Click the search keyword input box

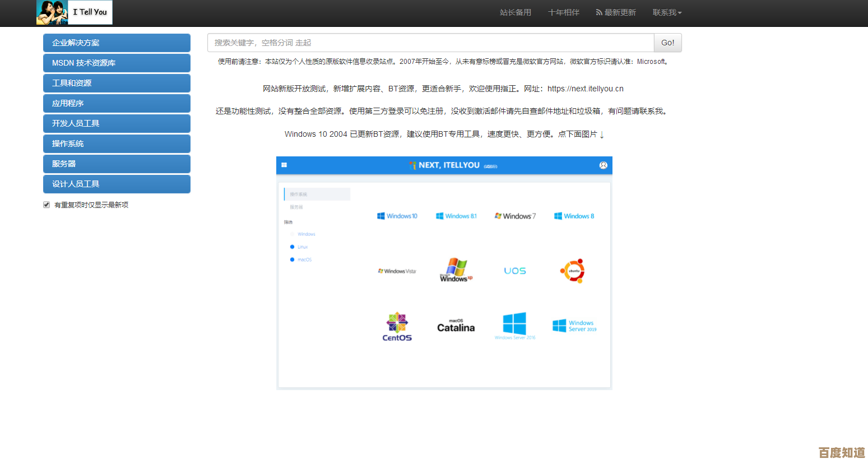430,42
